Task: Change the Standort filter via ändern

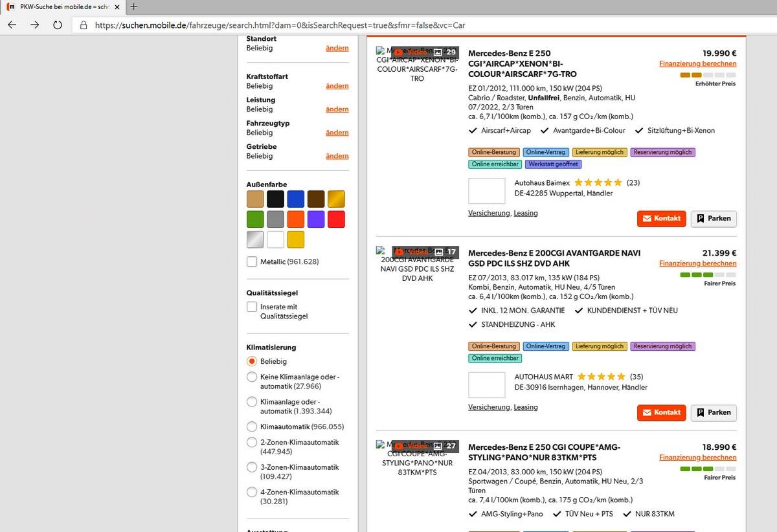Action: (337, 48)
